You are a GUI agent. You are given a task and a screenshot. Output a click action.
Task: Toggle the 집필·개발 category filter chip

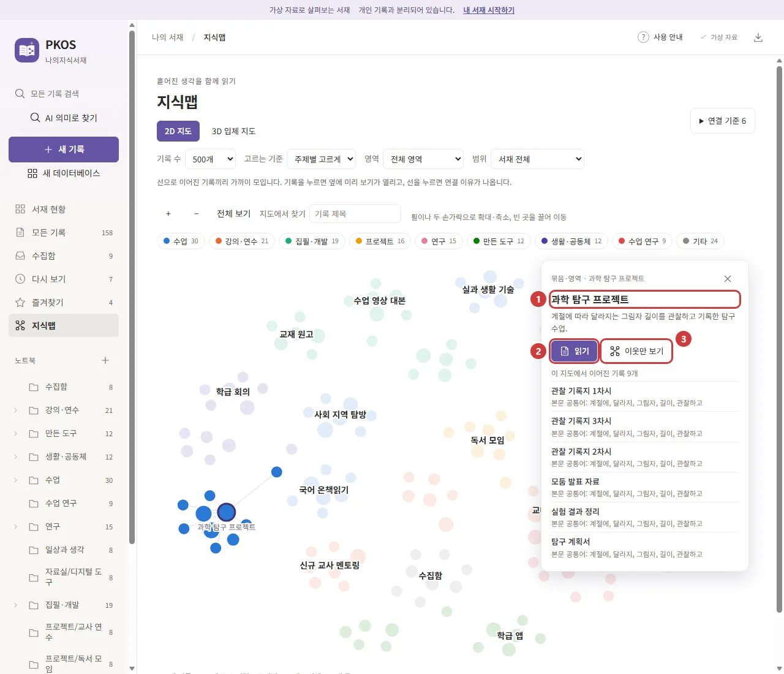[312, 241]
